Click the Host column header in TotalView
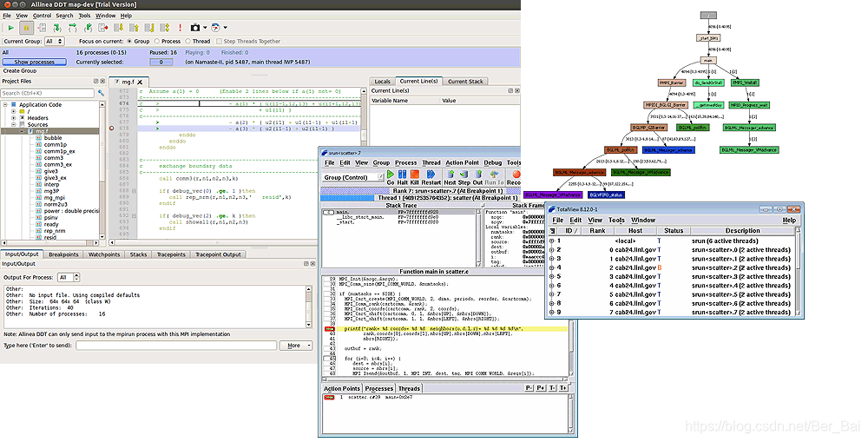The image size is (868, 442). point(635,230)
